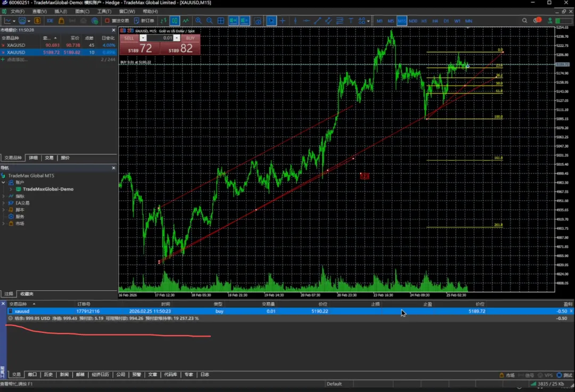575x392 pixels.
Task: Open the 插入(I) menu
Action: pos(61,11)
